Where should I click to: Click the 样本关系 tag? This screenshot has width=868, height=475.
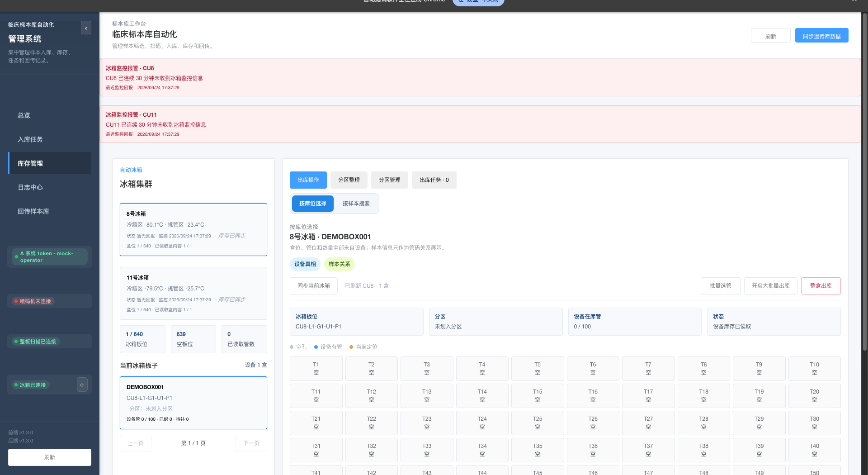click(x=340, y=264)
